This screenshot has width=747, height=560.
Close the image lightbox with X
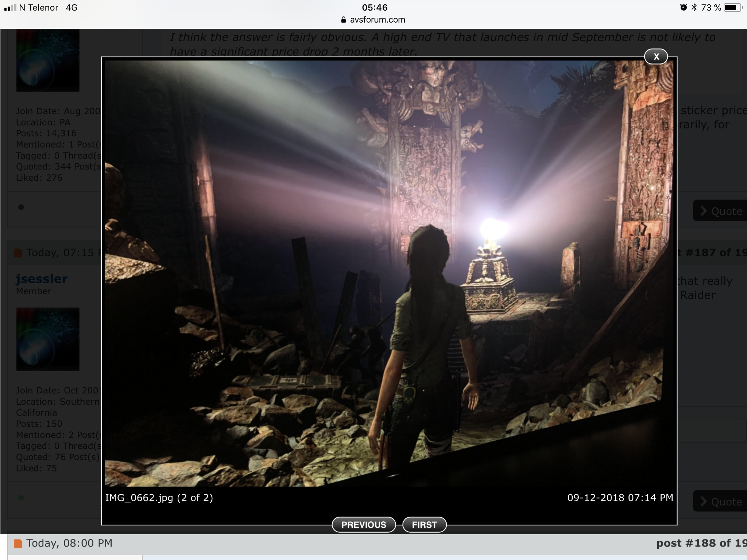tap(656, 57)
